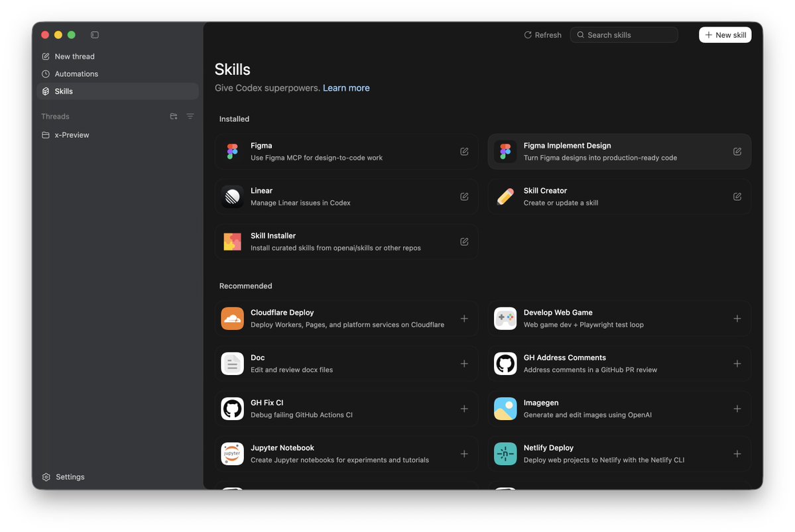Click the Figma logo icon
The width and height of the screenshot is (795, 532).
[x=232, y=152]
